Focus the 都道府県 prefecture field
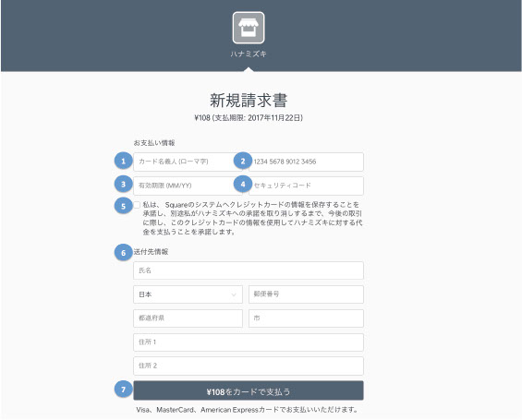This screenshot has width=522, height=420. pyautogui.click(x=188, y=318)
